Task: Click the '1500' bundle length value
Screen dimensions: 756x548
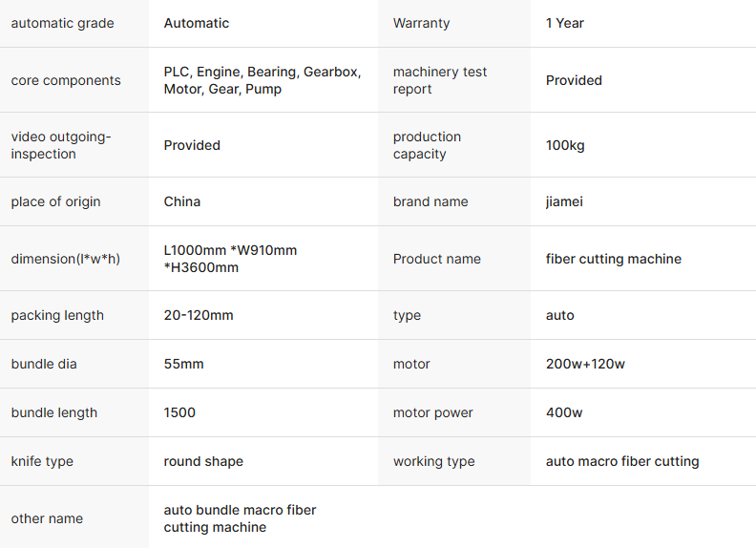Action: 179,412
